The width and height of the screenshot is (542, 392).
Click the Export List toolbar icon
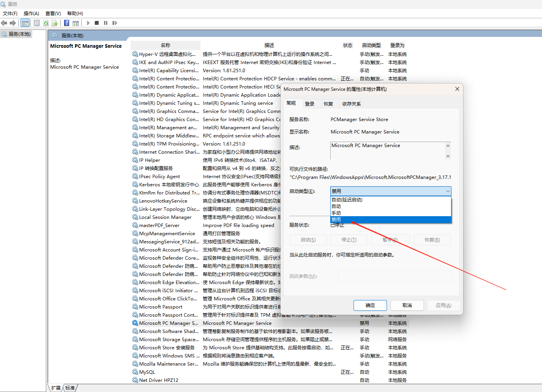point(55,23)
